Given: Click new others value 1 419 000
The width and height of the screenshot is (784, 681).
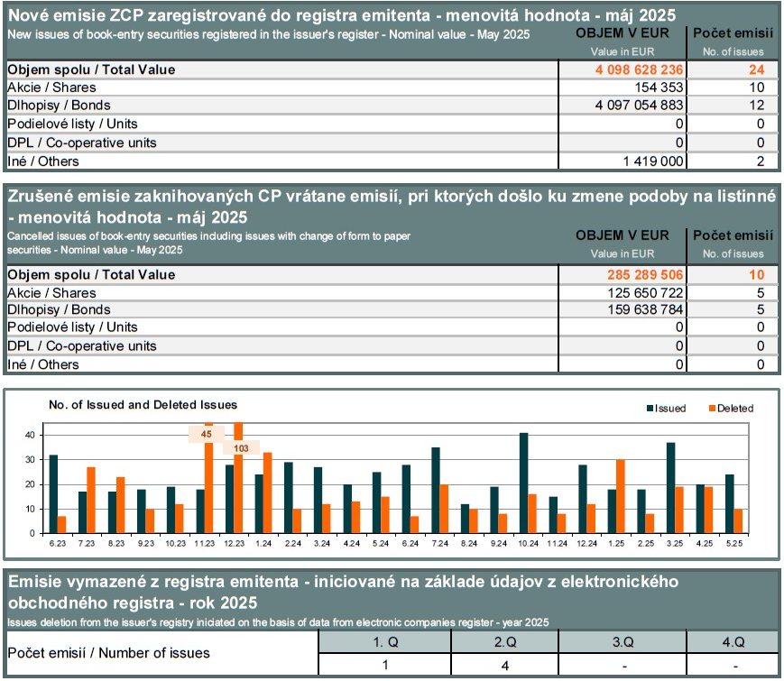Looking at the screenshot, I should [652, 161].
